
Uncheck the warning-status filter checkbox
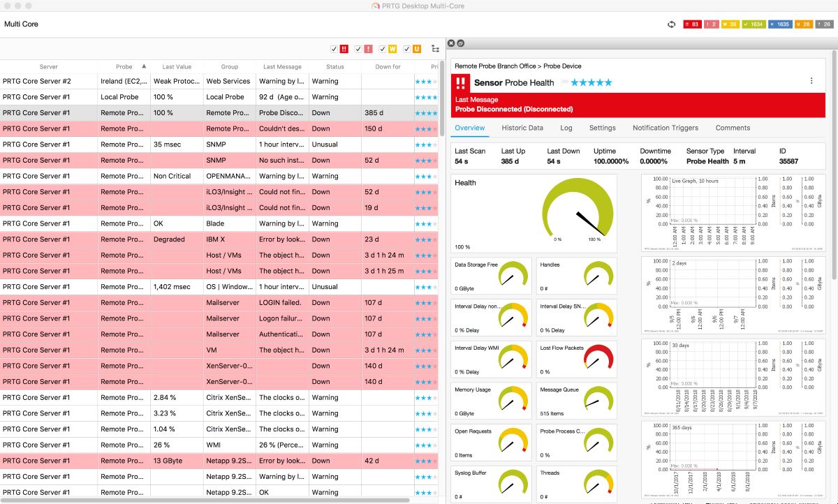pyautogui.click(x=382, y=49)
